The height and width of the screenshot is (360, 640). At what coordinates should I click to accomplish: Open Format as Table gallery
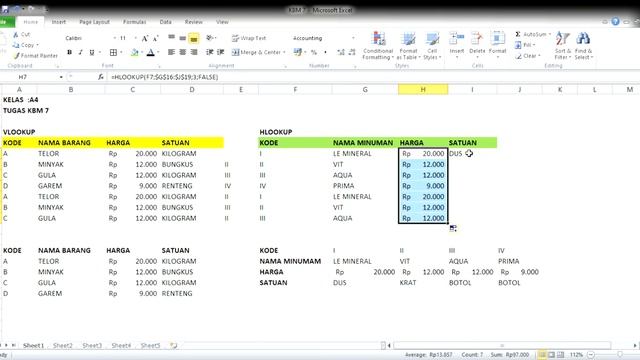[408, 46]
